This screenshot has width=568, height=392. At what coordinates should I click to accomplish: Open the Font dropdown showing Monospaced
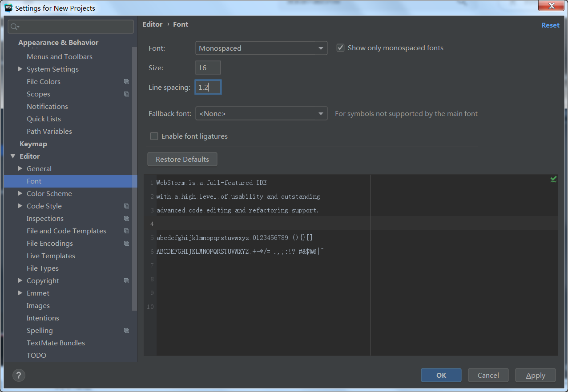(x=262, y=48)
